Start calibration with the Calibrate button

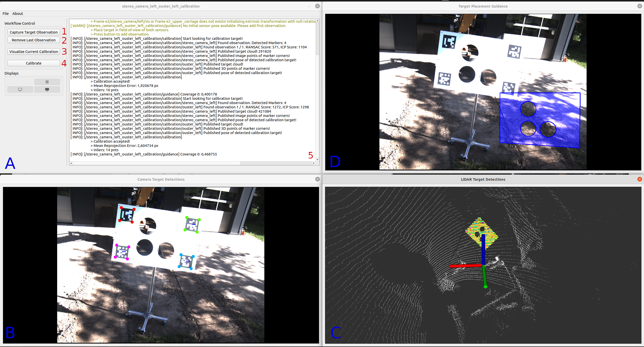pos(34,63)
